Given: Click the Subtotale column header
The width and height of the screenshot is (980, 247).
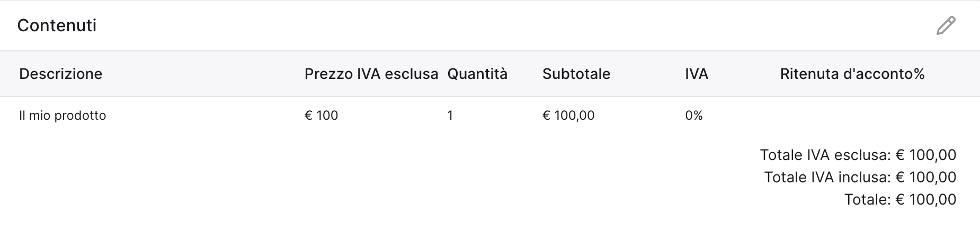Looking at the screenshot, I should 576,74.
